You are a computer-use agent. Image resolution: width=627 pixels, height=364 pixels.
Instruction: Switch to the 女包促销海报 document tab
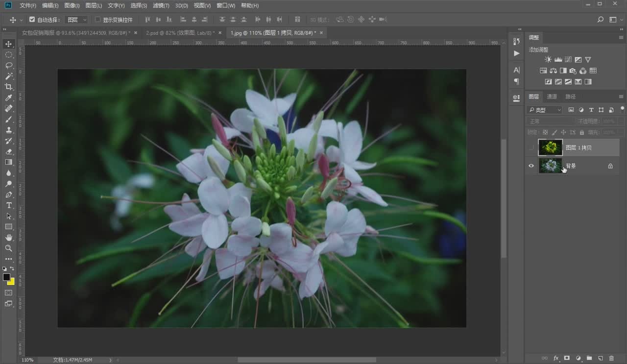point(76,33)
